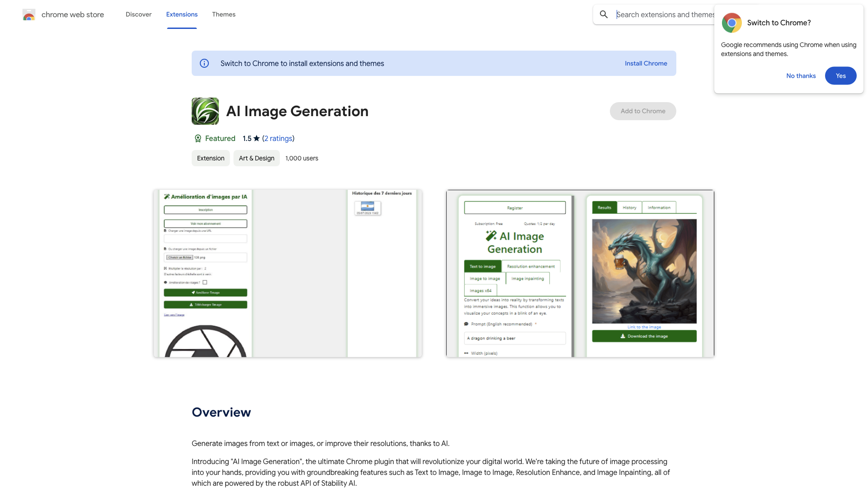This screenshot has height=488, width=868.
Task: Dismiss popup with No thanks
Action: tap(801, 76)
